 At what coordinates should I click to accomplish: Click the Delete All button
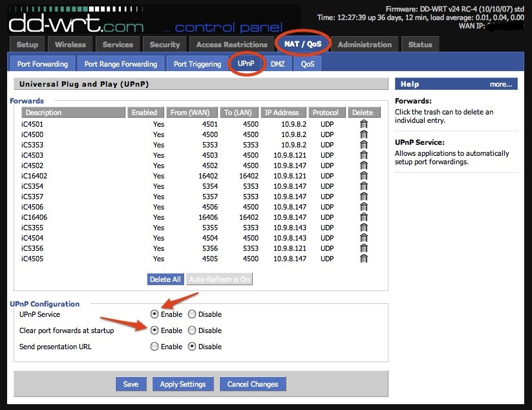click(x=165, y=279)
